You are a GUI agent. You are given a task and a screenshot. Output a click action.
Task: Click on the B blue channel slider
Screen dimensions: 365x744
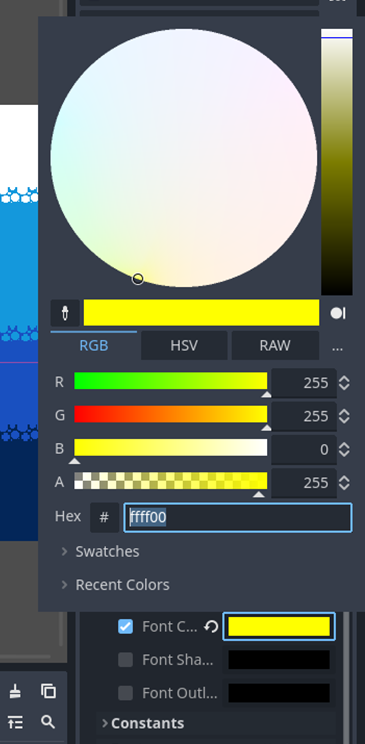171,447
